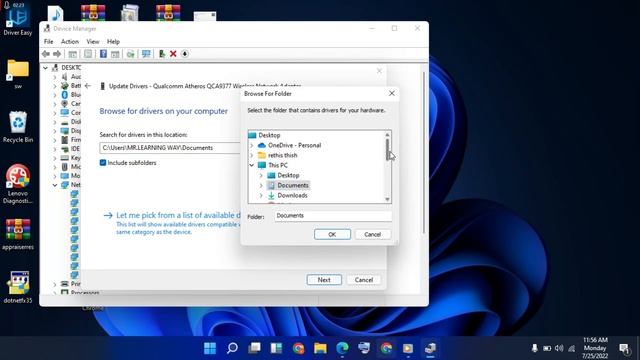Click the Back arrow in Device Manager toolbar
This screenshot has width=640, height=360.
pyautogui.click(x=46, y=54)
